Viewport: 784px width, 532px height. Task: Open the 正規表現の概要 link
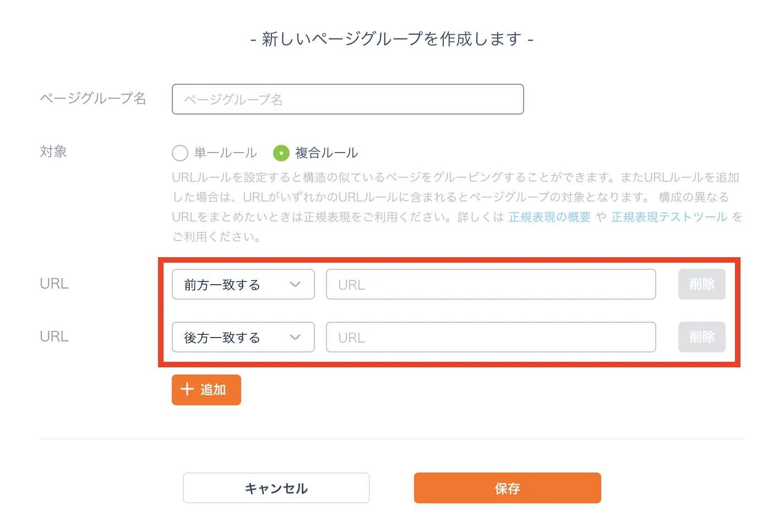point(549,217)
